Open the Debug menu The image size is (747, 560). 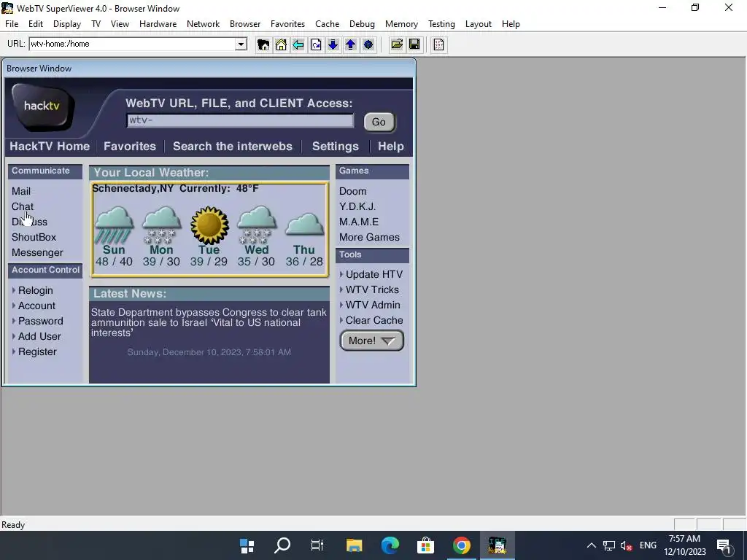click(362, 24)
